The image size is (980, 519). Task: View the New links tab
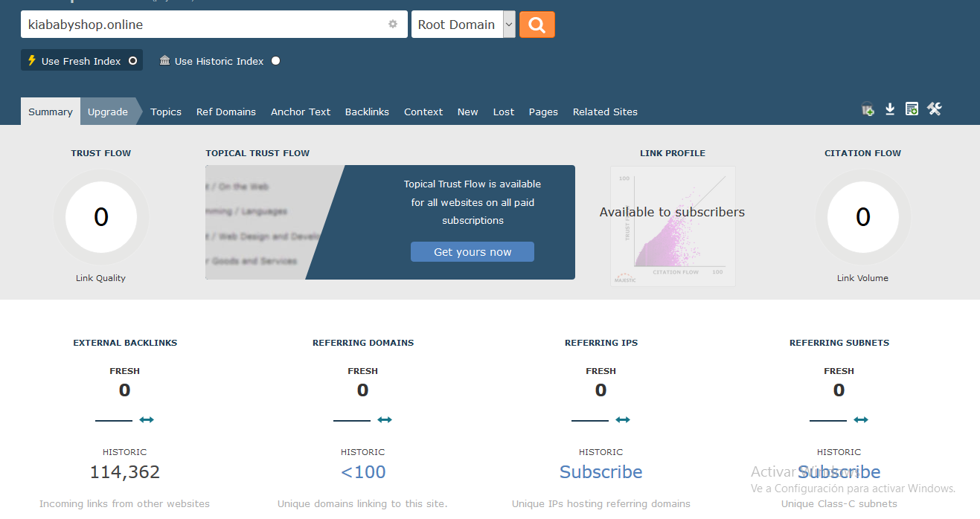(x=468, y=112)
